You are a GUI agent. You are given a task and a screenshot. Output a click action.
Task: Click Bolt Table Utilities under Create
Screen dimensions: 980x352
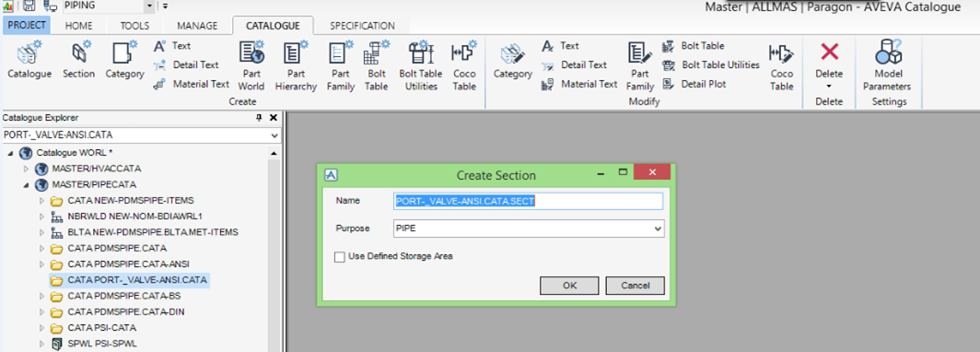click(x=421, y=66)
